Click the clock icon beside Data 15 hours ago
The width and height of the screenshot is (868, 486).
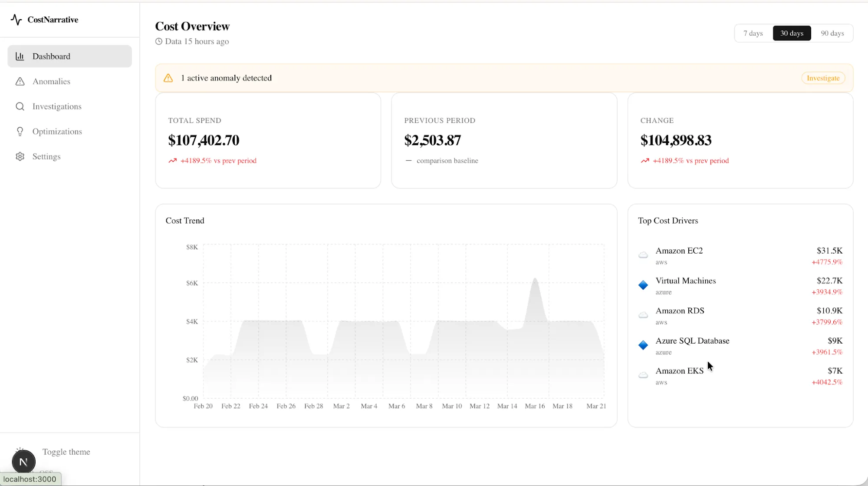click(x=159, y=41)
